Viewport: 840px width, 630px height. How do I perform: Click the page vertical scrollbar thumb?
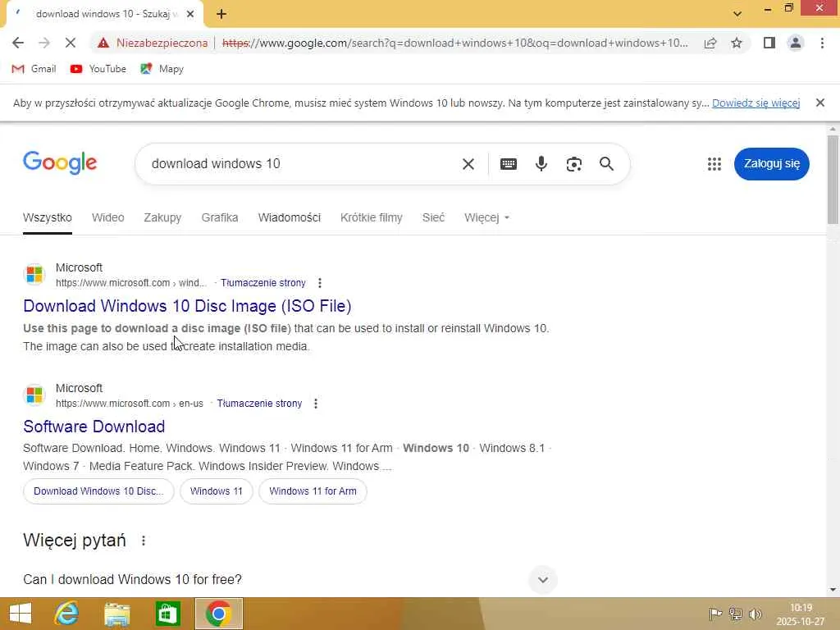(x=833, y=180)
